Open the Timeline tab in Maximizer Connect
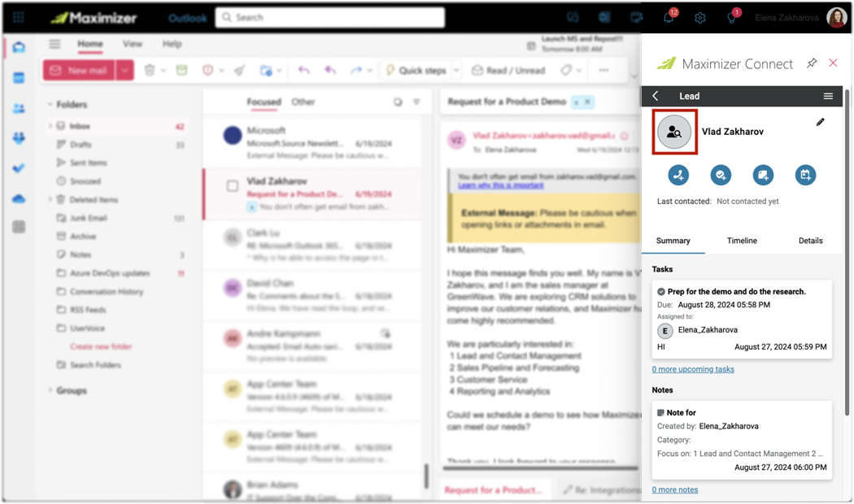854x504 pixels. pos(742,241)
